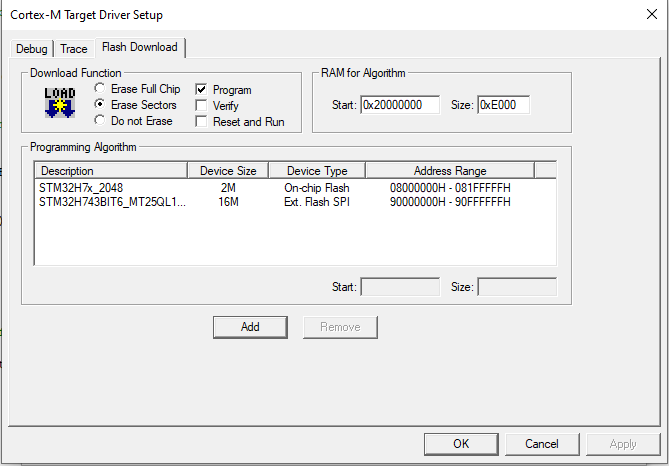Viewport: 669px width, 466px height.
Task: Click the Device Type column header
Action: click(x=317, y=171)
